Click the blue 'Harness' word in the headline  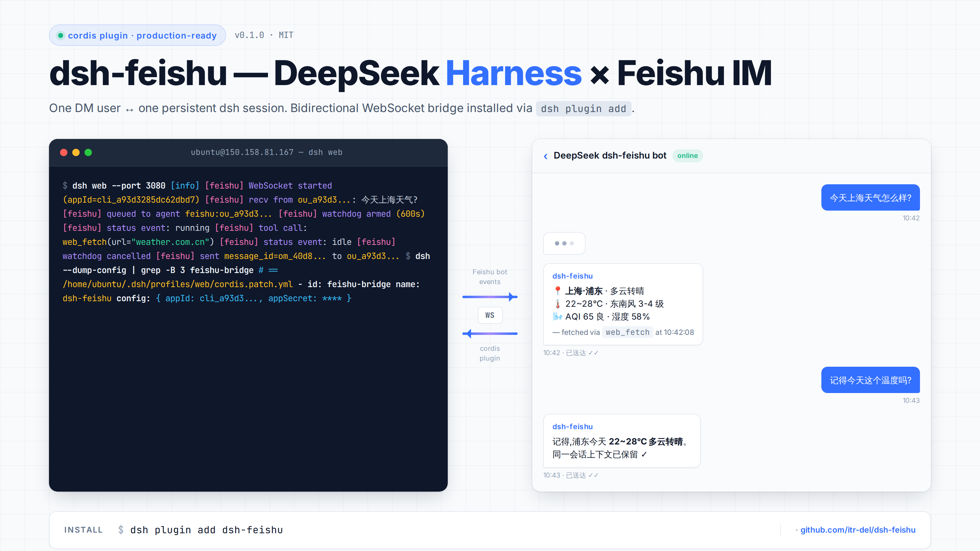[514, 73]
